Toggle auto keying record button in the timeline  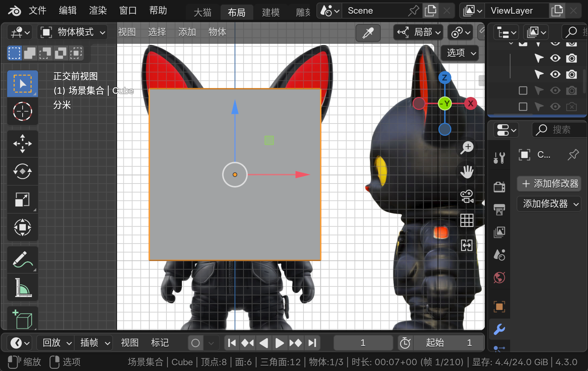click(x=196, y=343)
